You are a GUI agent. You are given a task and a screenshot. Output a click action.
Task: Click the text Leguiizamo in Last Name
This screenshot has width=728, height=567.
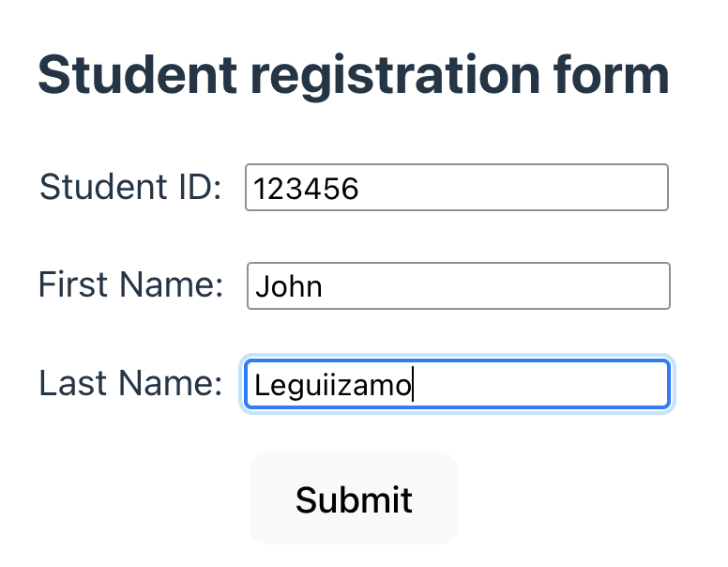coord(333,386)
